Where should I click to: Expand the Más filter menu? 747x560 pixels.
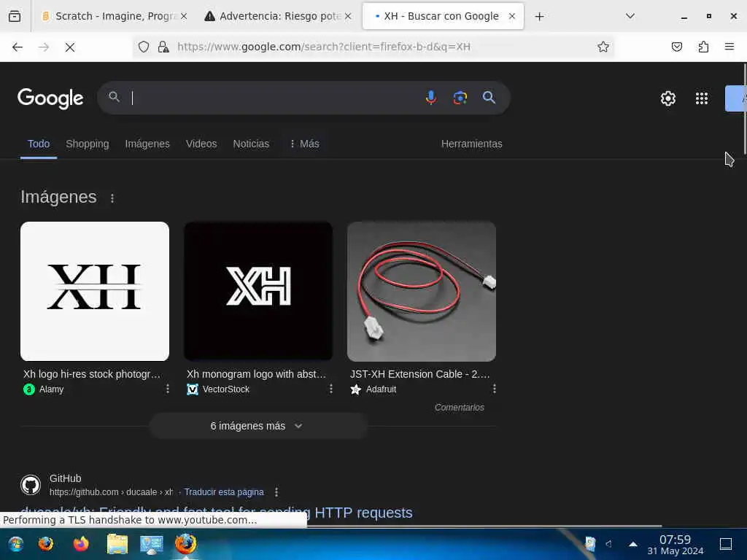click(304, 144)
